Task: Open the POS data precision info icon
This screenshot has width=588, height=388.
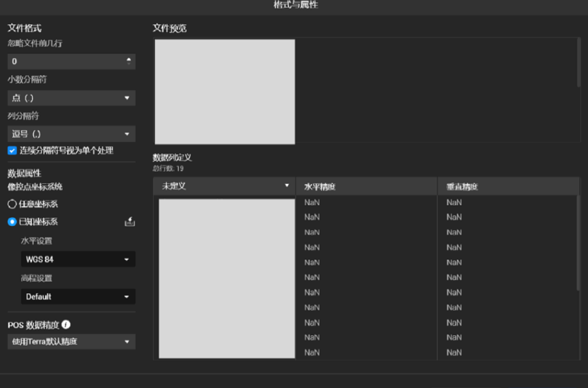Action: coord(66,325)
